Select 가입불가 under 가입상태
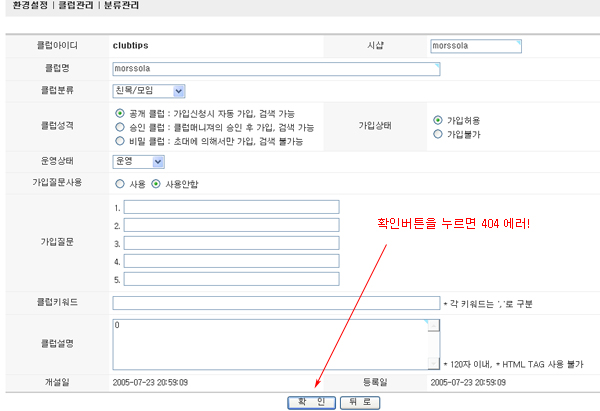Screen dimensions: 600x411 coord(437,133)
